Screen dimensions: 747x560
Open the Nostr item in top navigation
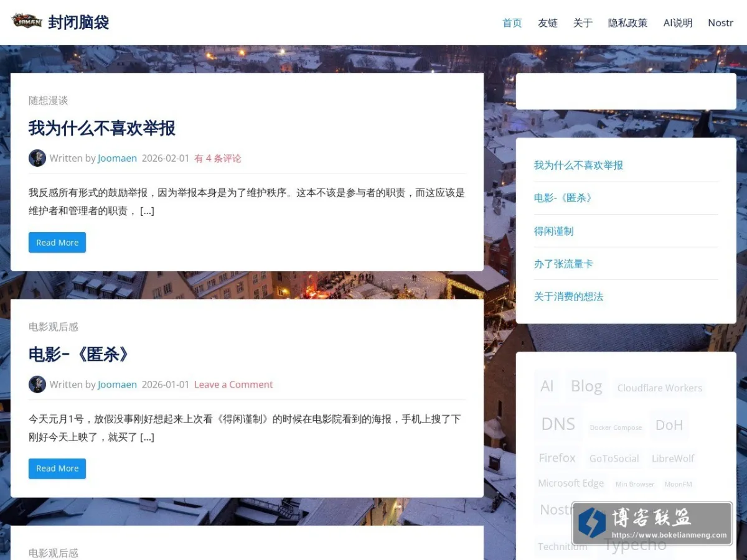[x=720, y=23]
